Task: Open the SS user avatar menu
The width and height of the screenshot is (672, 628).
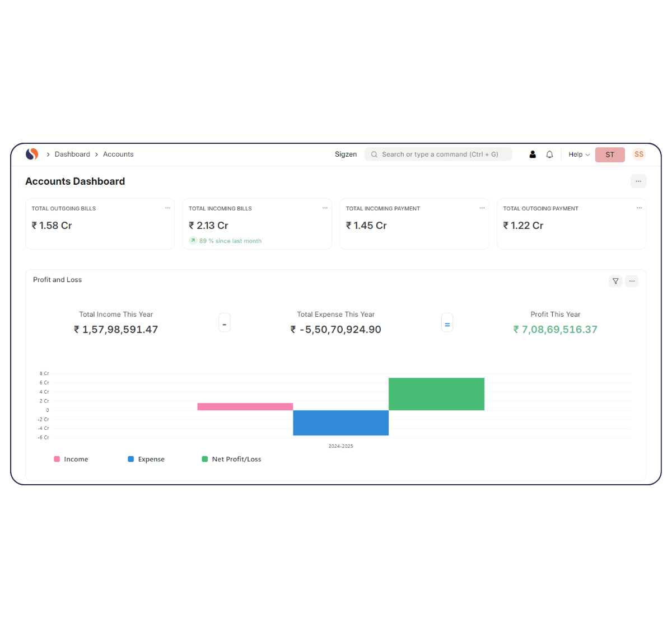Action: coord(639,154)
